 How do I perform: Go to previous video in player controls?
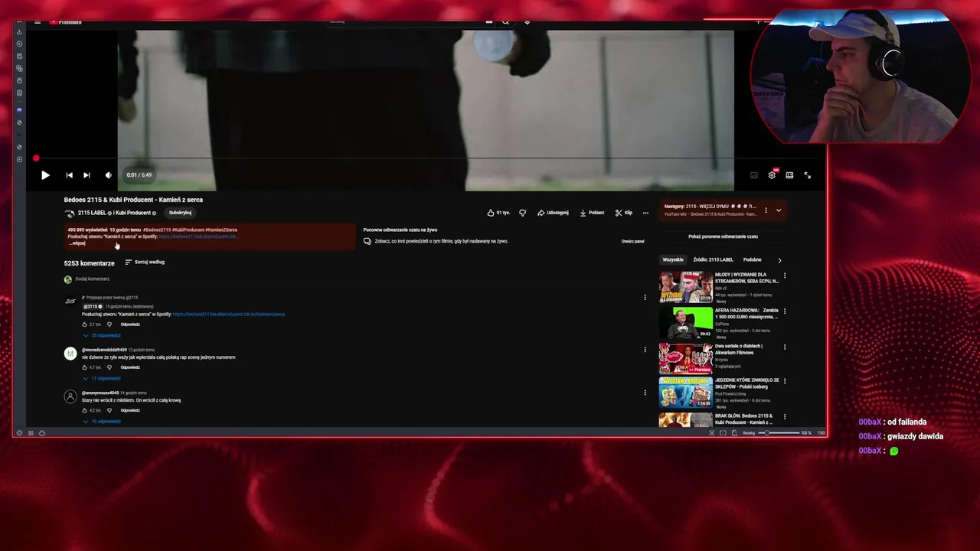[69, 175]
